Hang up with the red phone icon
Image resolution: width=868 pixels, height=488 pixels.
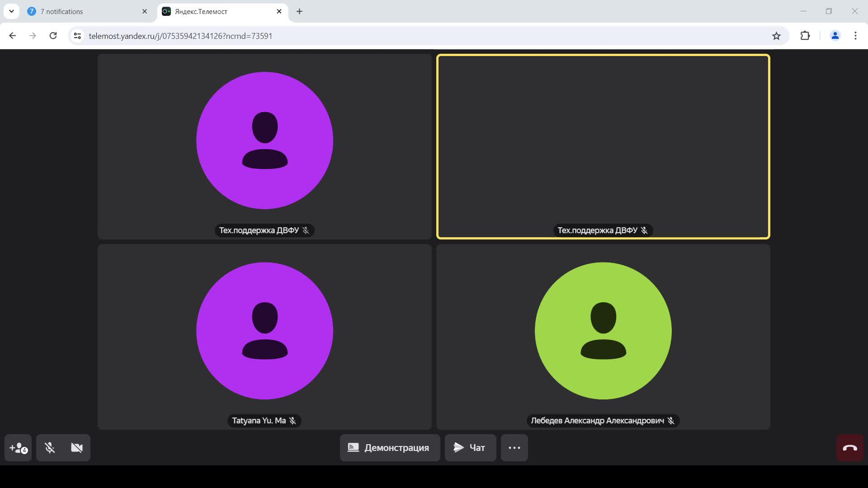[x=849, y=448]
